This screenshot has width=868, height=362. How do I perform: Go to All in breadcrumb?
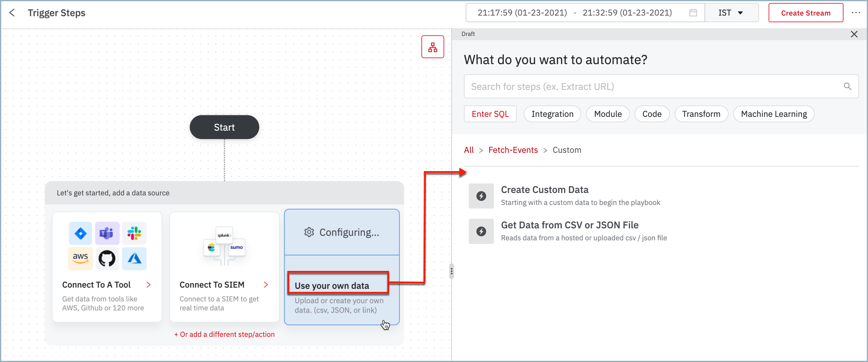469,150
